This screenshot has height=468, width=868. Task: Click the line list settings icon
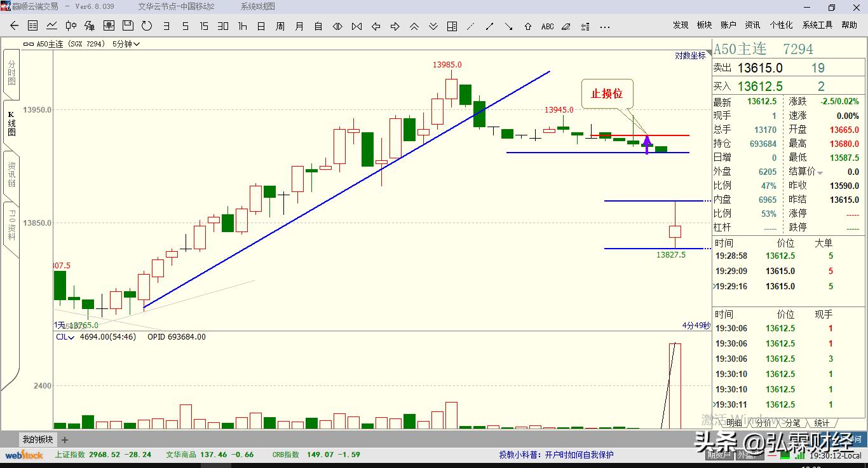point(585,26)
